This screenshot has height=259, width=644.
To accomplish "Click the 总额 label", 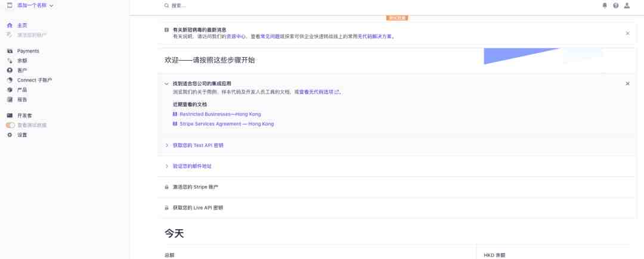I will click(169, 255).
